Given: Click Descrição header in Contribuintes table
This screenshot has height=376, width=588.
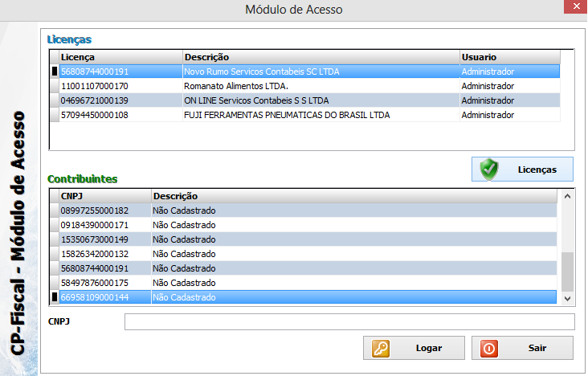Looking at the screenshot, I should 354,196.
